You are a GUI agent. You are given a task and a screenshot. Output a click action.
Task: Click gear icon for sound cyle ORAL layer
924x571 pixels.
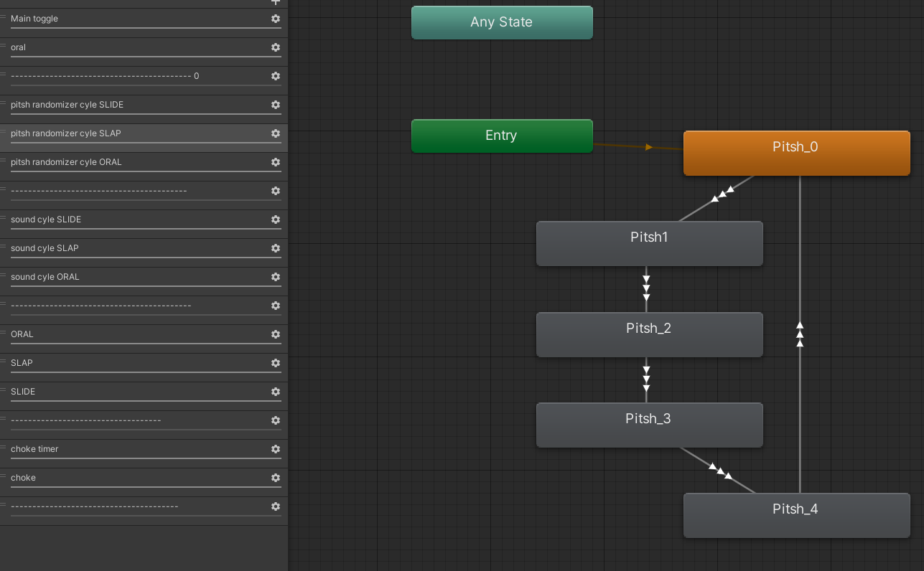click(x=276, y=277)
